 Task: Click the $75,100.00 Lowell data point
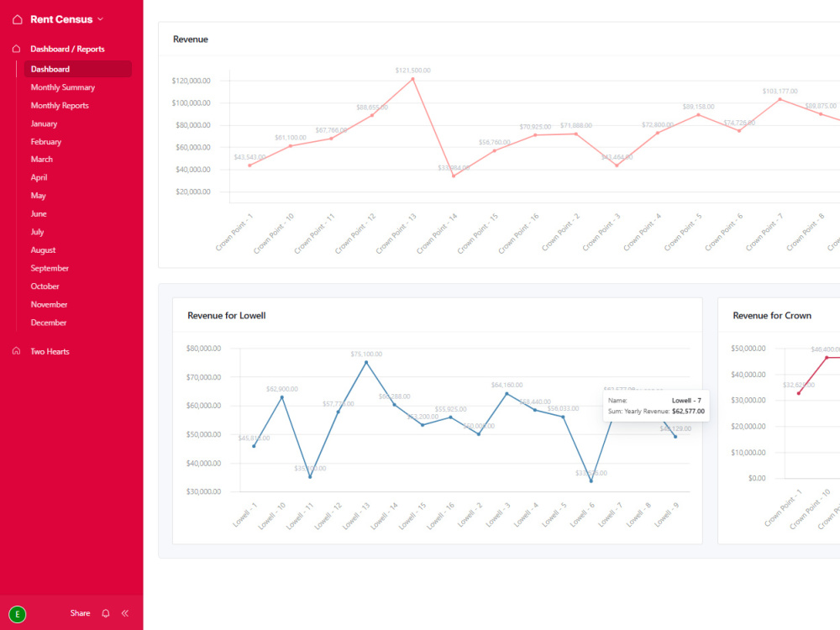point(366,363)
